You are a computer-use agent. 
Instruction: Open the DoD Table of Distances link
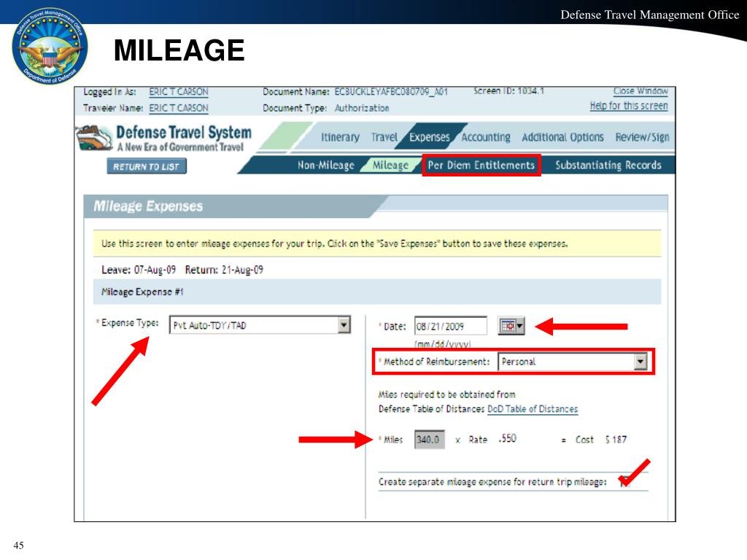(533, 409)
